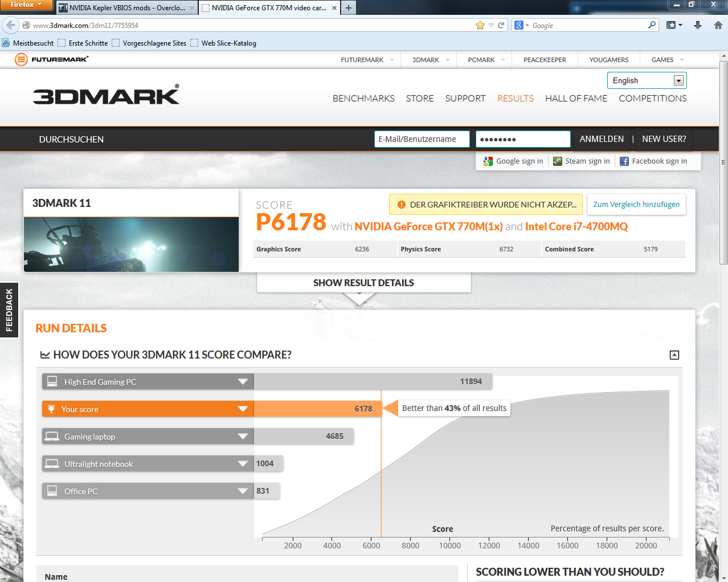Click the DURCHSUCHEN link
The image size is (728, 582).
click(x=71, y=139)
